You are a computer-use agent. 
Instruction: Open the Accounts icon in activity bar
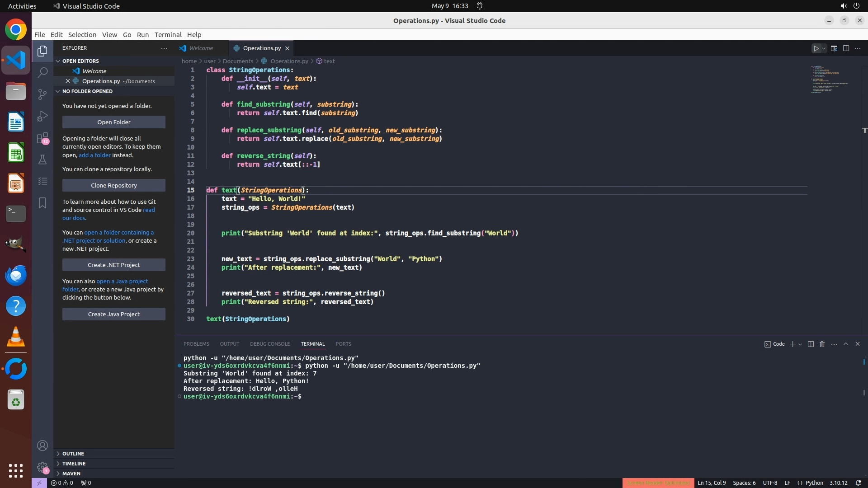[42, 446]
